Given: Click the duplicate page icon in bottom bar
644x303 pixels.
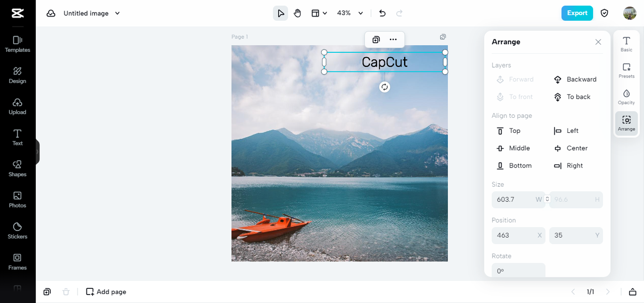Looking at the screenshot, I should pos(47,292).
